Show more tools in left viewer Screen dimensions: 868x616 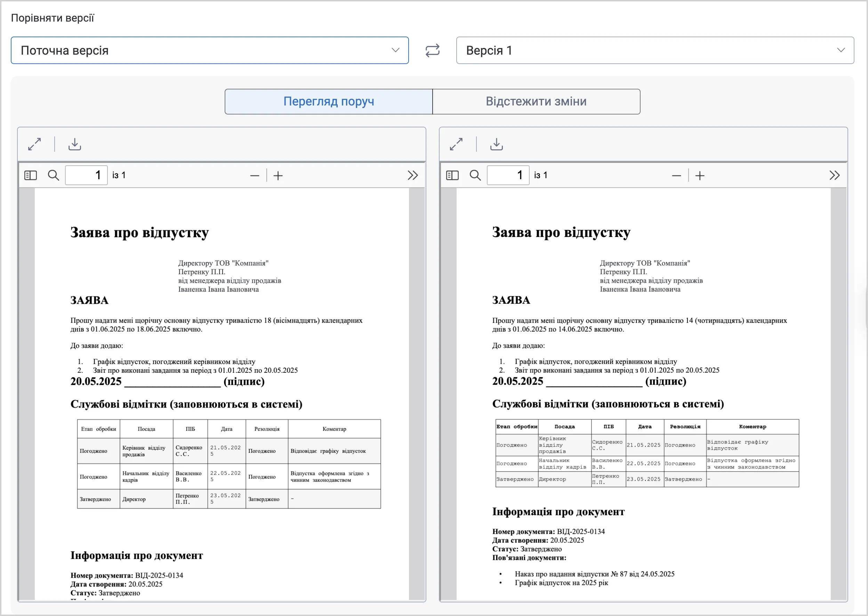[x=412, y=175]
